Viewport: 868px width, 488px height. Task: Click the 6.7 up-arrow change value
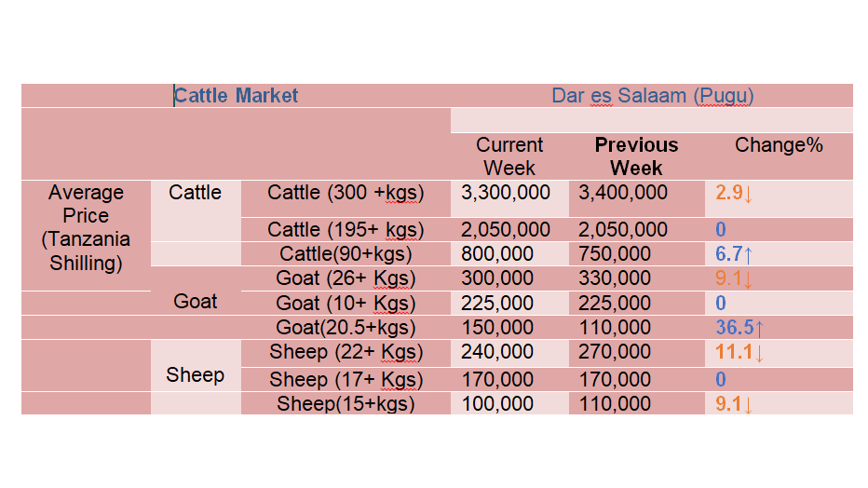(x=734, y=254)
